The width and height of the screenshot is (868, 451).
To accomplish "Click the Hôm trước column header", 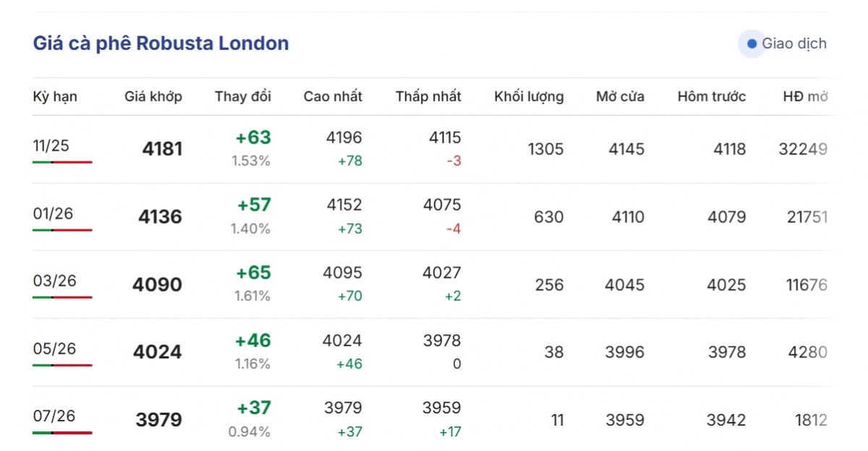I will [x=712, y=96].
